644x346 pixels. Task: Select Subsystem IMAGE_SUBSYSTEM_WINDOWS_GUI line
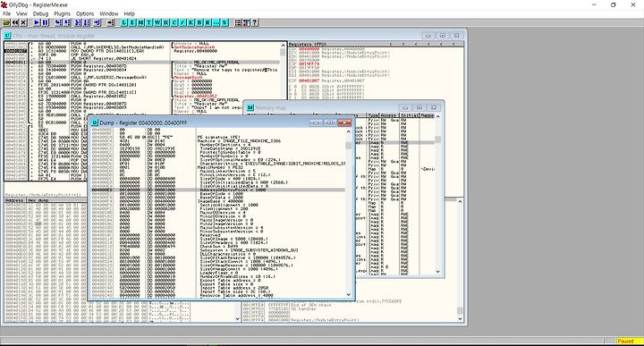pos(249,250)
